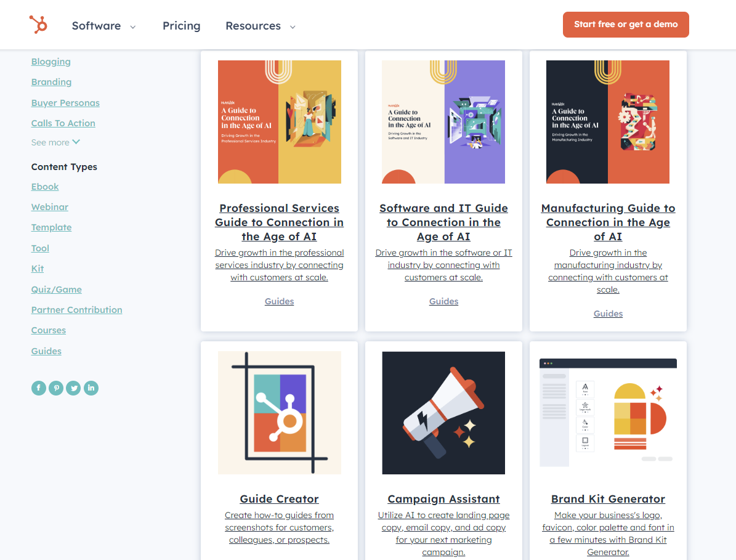Viewport: 736px width, 560px height.
Task: Click 'Drive growth in the professional services' description
Action: pos(279,265)
